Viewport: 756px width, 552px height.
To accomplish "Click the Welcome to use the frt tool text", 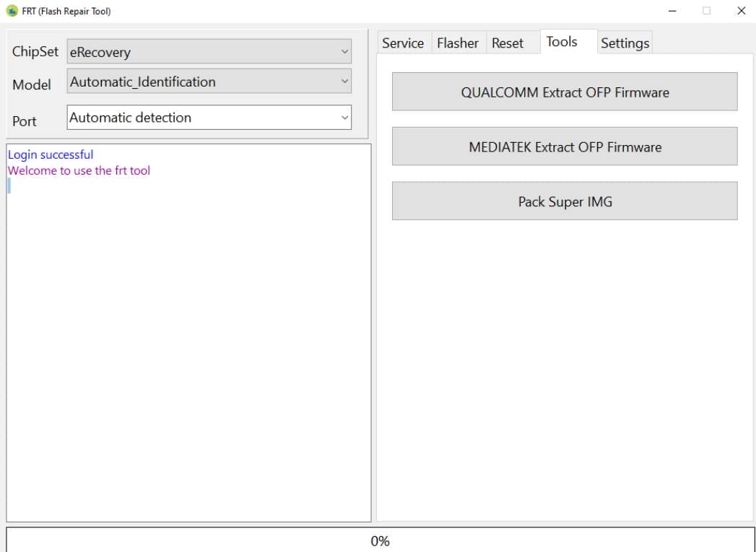I will tap(78, 170).
